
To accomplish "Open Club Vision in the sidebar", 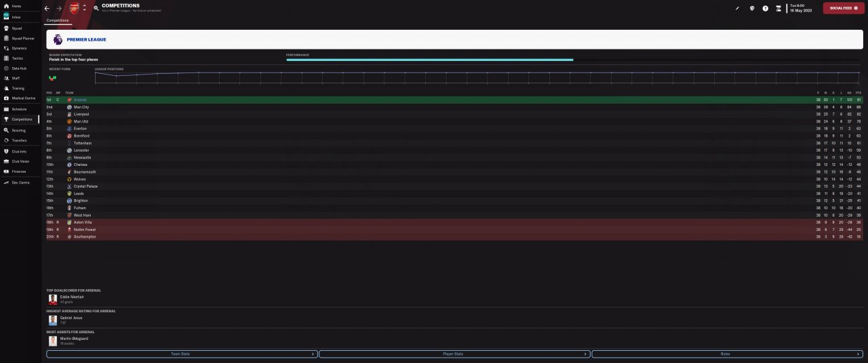I will pos(20,161).
